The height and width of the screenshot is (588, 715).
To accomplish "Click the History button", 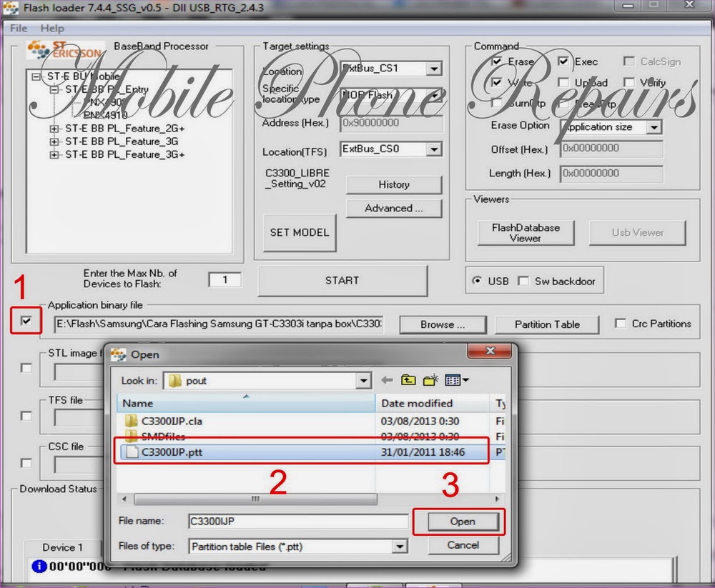I will coord(394,184).
